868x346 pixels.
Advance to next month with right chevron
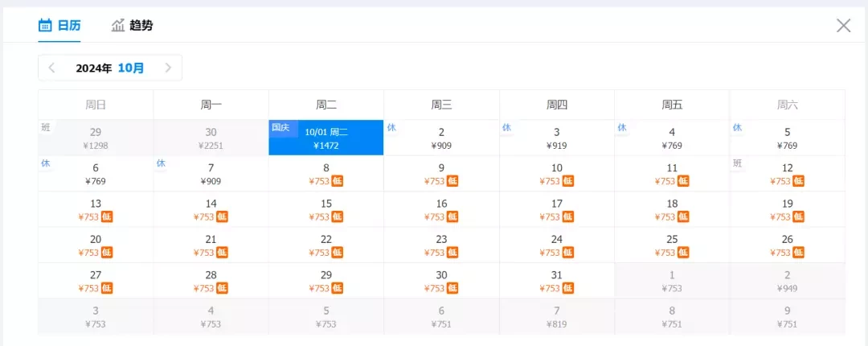pos(168,68)
